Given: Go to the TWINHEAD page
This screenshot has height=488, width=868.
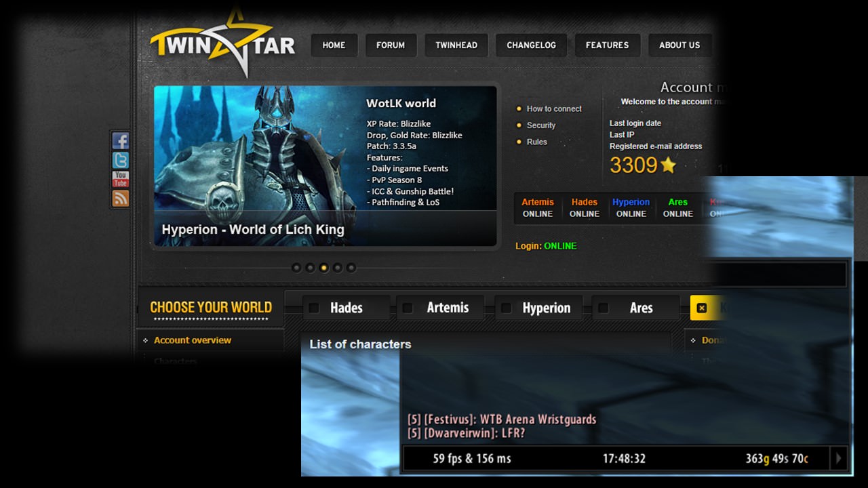Looking at the screenshot, I should click(x=456, y=45).
